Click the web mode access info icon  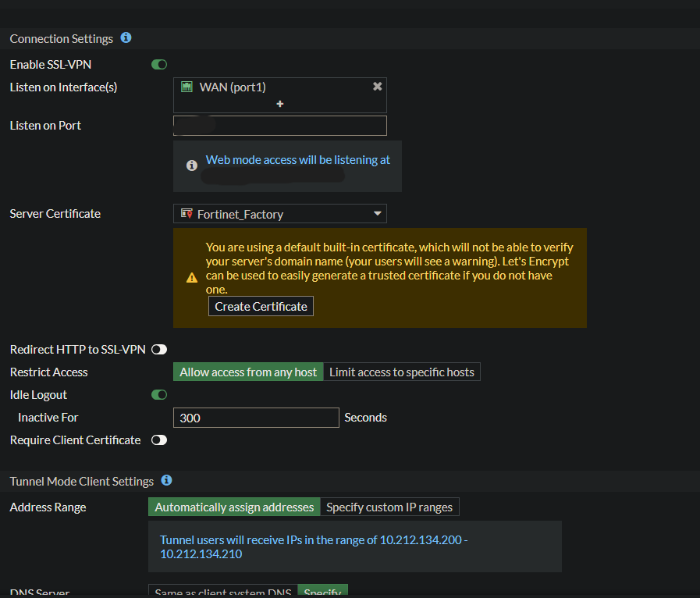pos(192,166)
